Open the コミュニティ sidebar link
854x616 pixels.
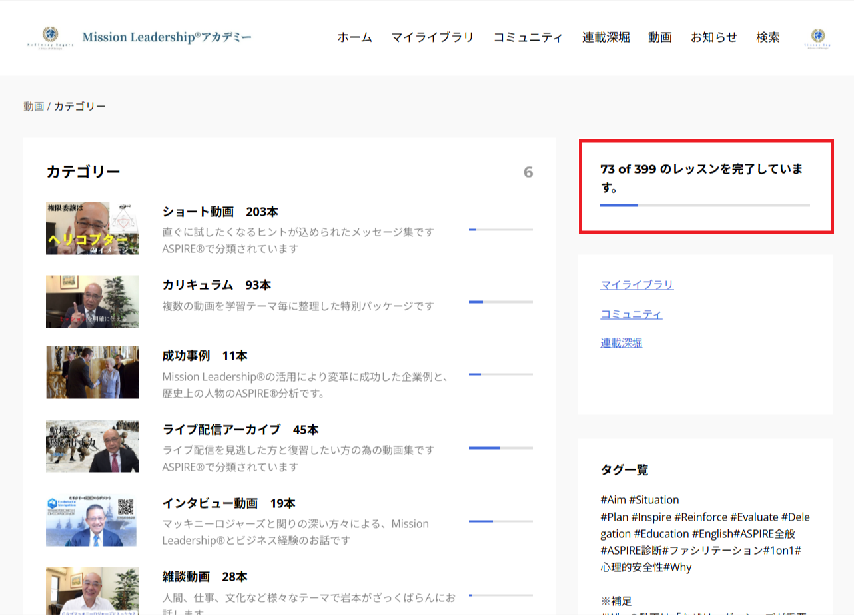tap(632, 314)
